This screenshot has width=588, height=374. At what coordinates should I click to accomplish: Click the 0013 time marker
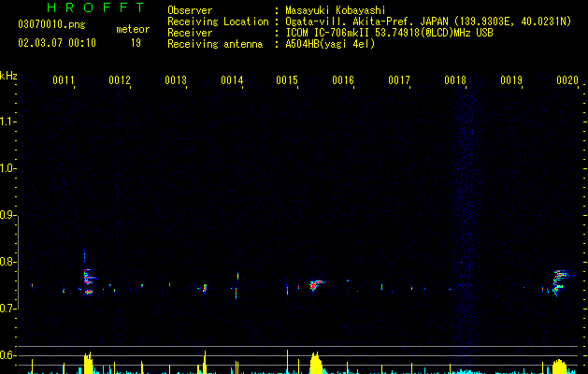(176, 80)
